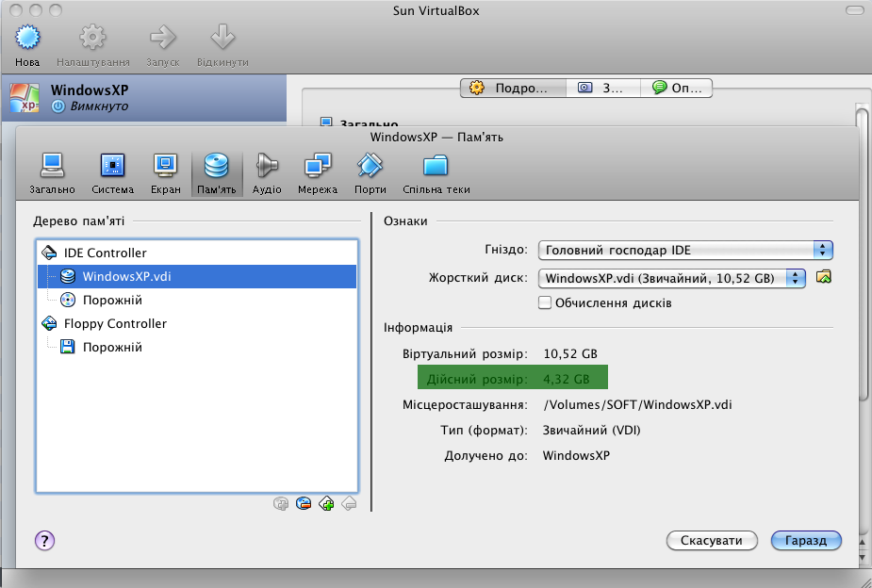
Task: Click the Вимкнуто power-off status of WindowsXP
Action: 90,106
